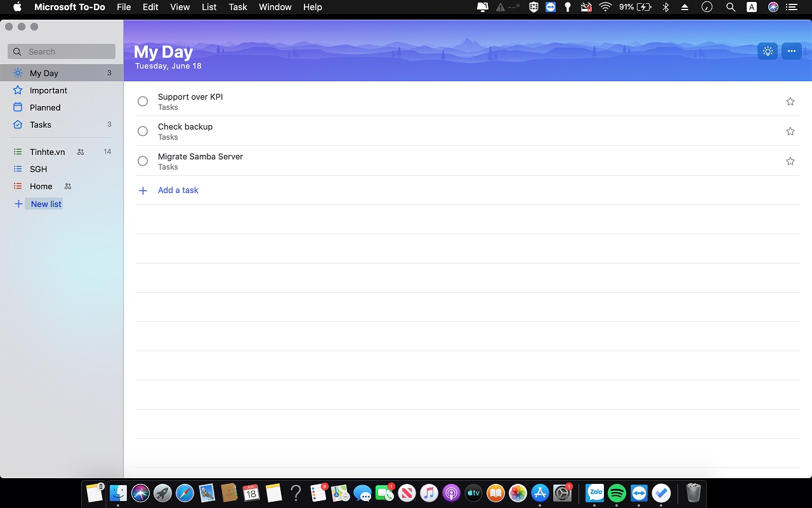This screenshot has width=812, height=508.
Task: Open Maps from the Dock
Action: pyautogui.click(x=340, y=493)
